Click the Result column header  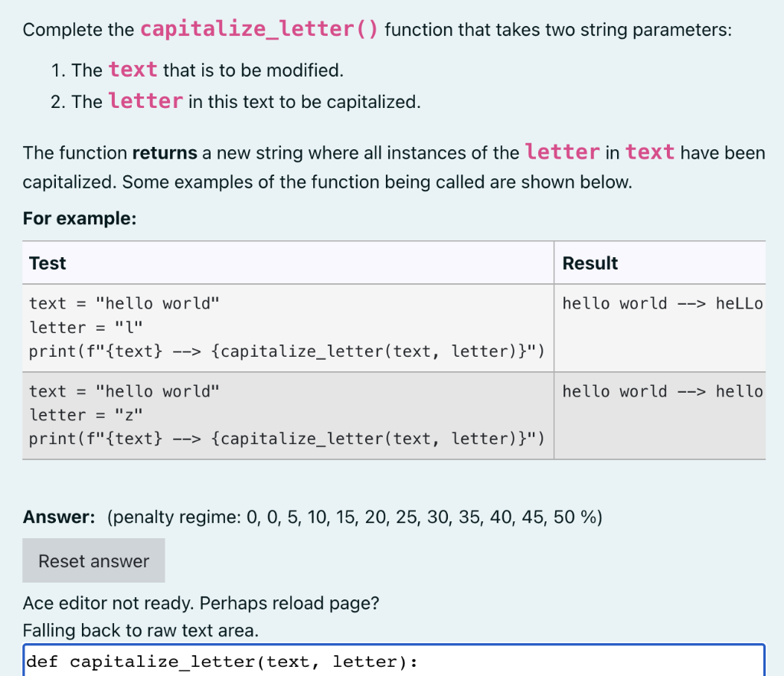point(590,263)
